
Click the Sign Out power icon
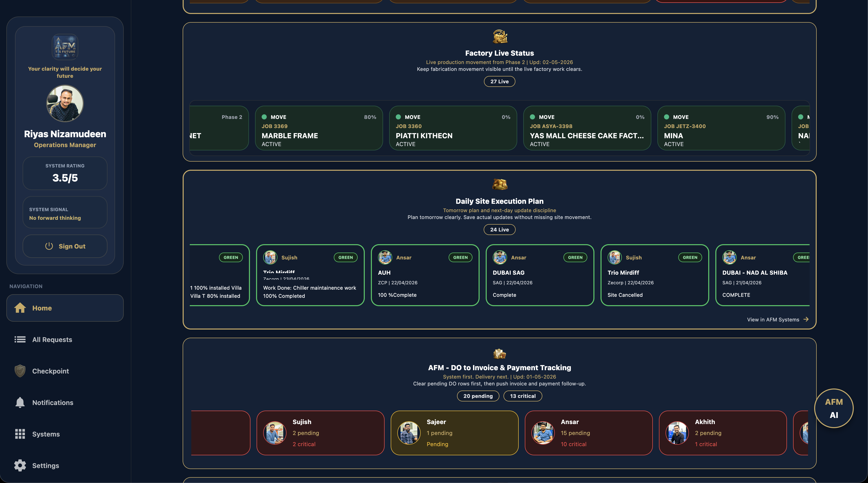[x=49, y=246]
